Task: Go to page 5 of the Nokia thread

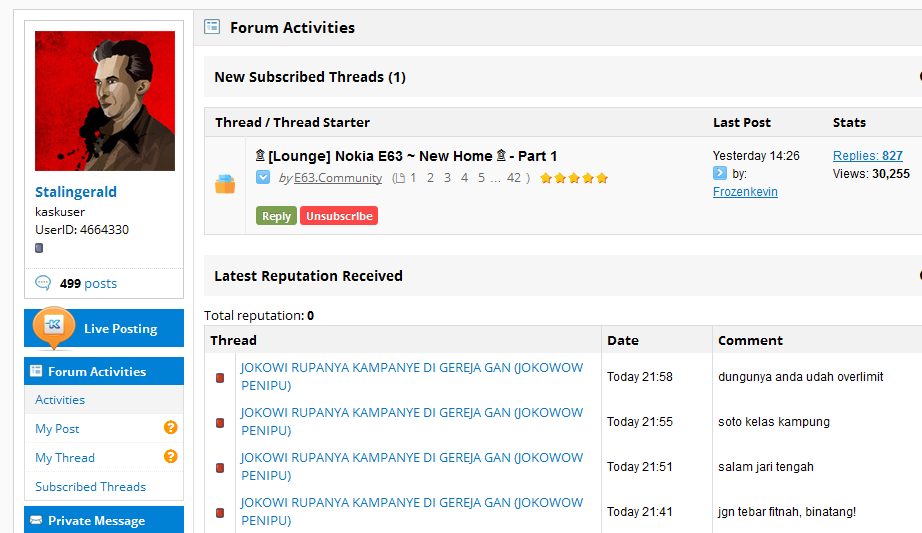Action: point(482,178)
